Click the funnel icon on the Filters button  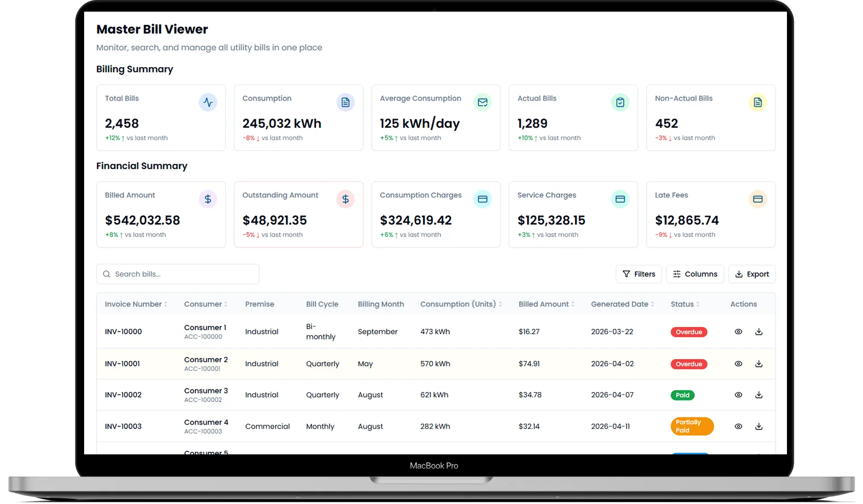[626, 274]
